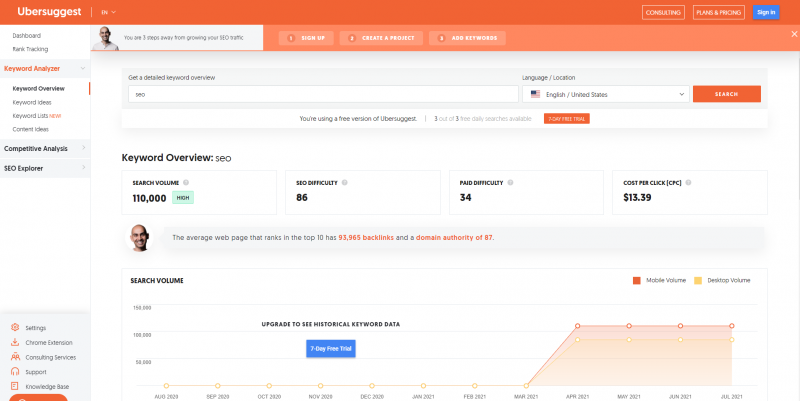
Task: Click the Consulting Services people icon
Action: pos(15,357)
